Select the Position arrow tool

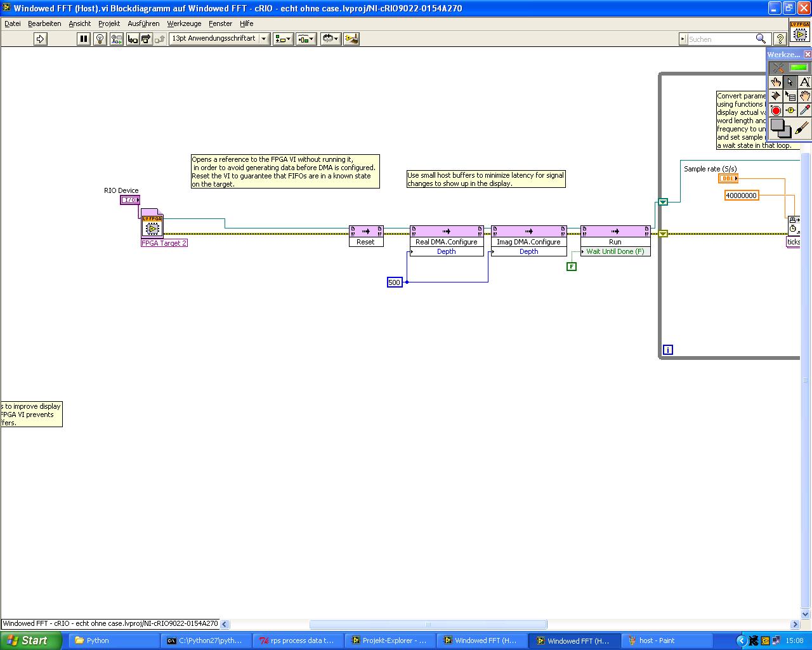(x=790, y=82)
